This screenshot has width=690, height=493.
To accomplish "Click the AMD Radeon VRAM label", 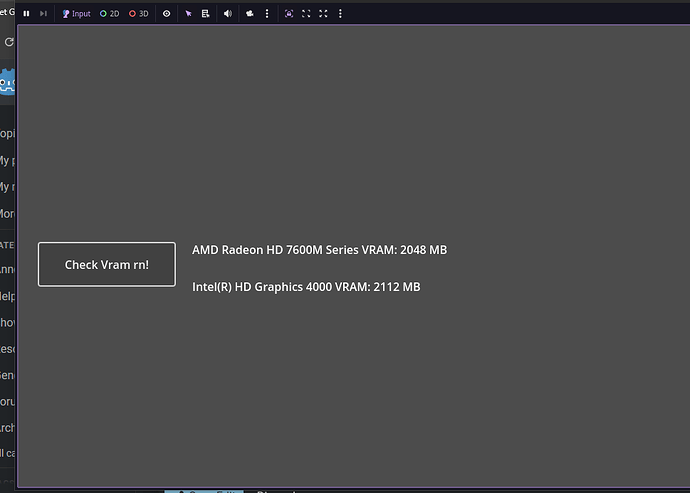I will pyautogui.click(x=319, y=250).
